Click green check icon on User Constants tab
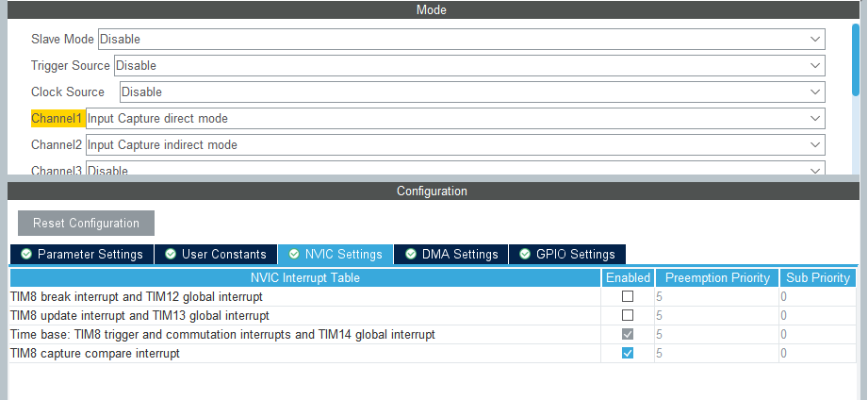 171,255
